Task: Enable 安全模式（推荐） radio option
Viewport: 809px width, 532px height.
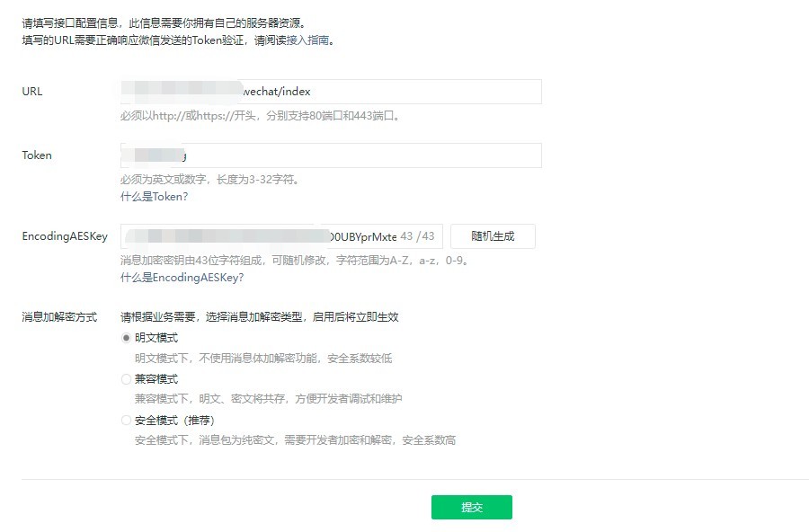Action: tap(126, 421)
